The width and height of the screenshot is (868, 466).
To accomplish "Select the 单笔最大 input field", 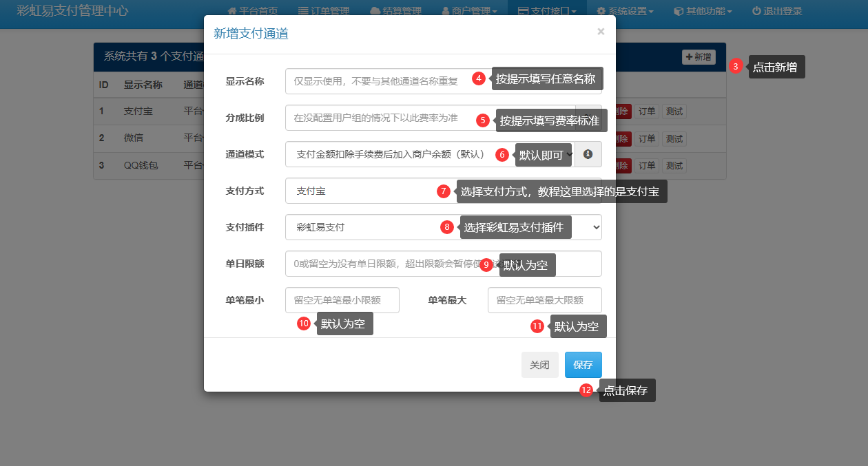I will (x=544, y=300).
